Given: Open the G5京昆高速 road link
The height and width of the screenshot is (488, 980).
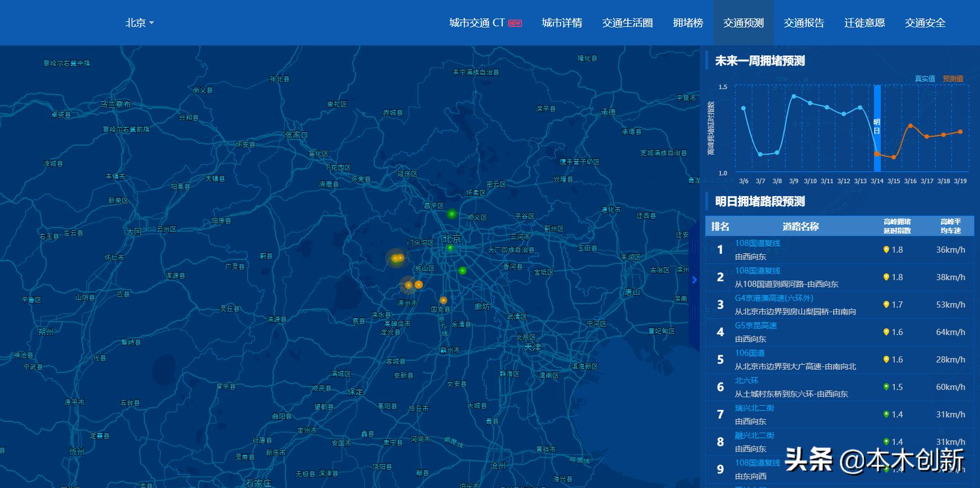Looking at the screenshot, I should 756,326.
